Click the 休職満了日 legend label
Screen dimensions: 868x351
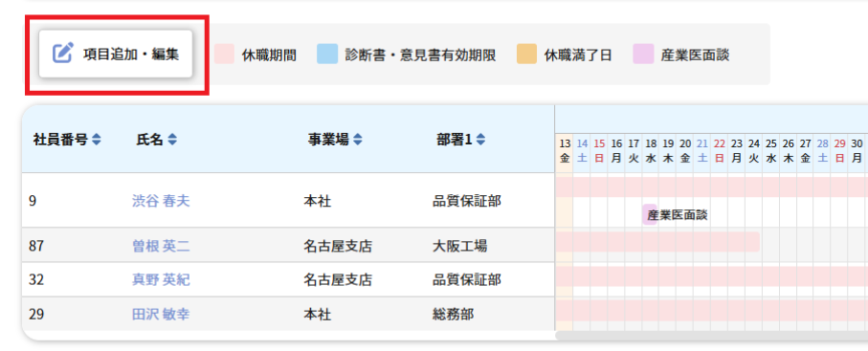point(578,55)
